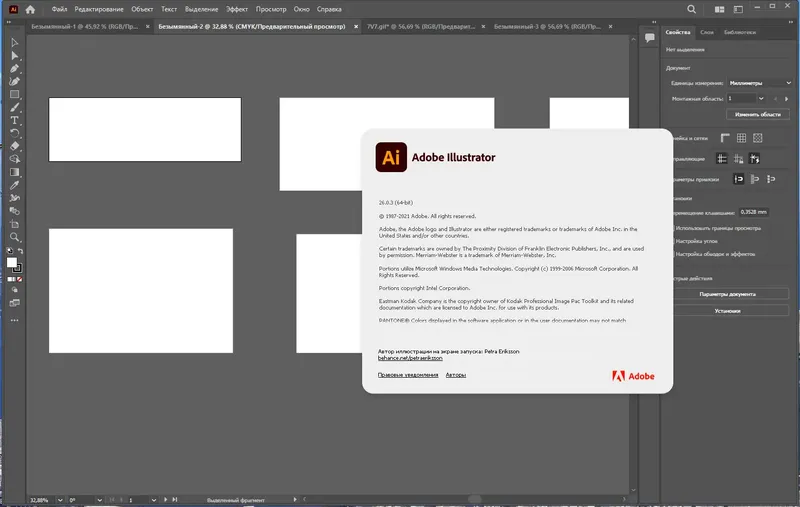Select the Gradient tool
Viewport: 800px width, 507px height.
pyautogui.click(x=14, y=172)
